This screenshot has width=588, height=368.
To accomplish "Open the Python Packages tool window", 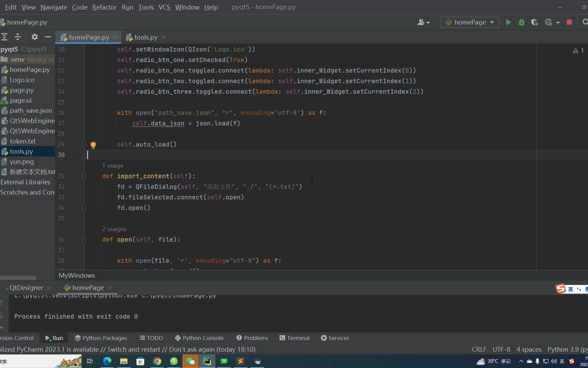I will 101,338.
